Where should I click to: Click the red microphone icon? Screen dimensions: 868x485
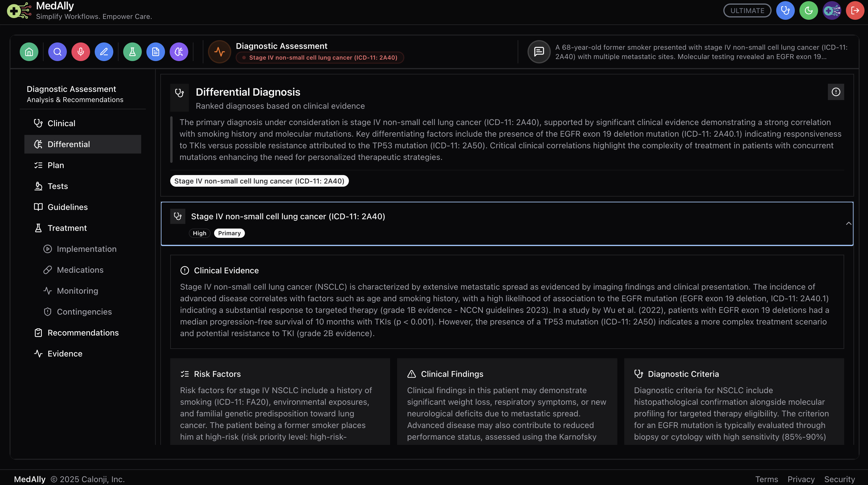click(80, 51)
